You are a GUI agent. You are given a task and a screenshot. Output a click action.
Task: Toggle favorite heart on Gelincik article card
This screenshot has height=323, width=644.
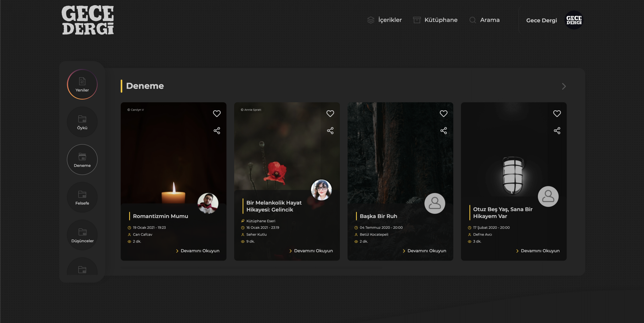(x=330, y=114)
